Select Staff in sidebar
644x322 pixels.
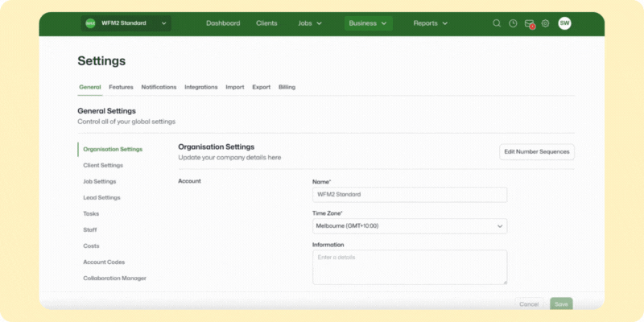[x=90, y=229]
